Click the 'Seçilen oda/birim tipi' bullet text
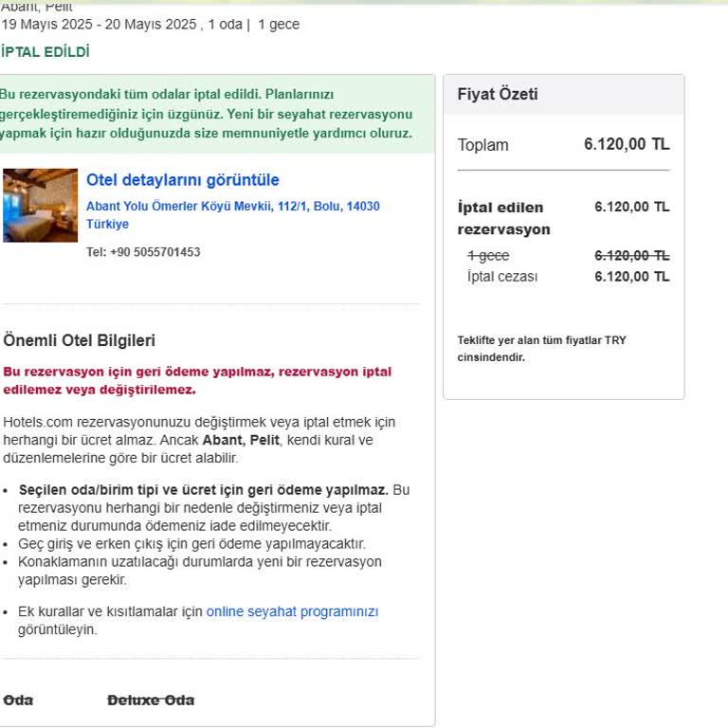Image resolution: width=728 pixels, height=728 pixels. point(203,490)
